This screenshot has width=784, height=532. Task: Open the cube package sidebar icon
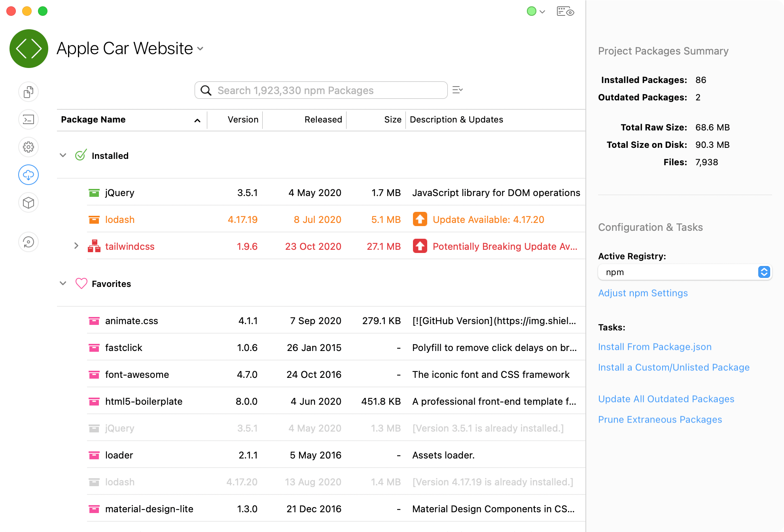click(28, 203)
